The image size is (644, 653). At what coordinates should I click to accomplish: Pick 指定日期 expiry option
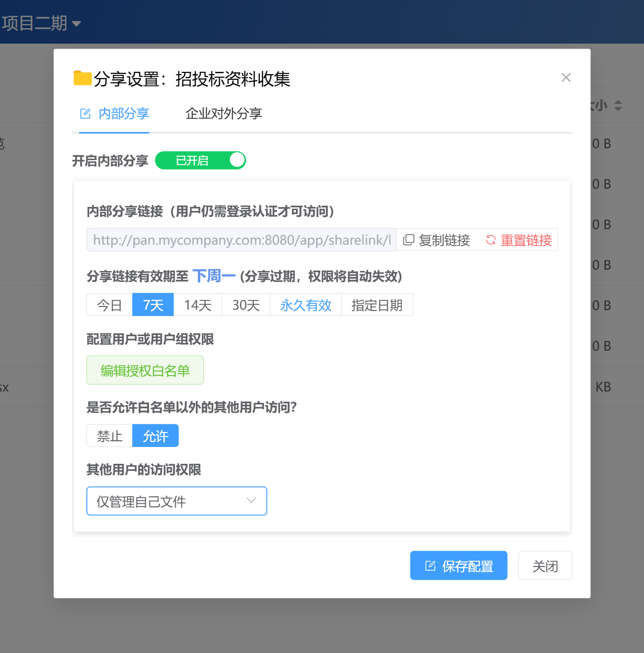pyautogui.click(x=377, y=305)
